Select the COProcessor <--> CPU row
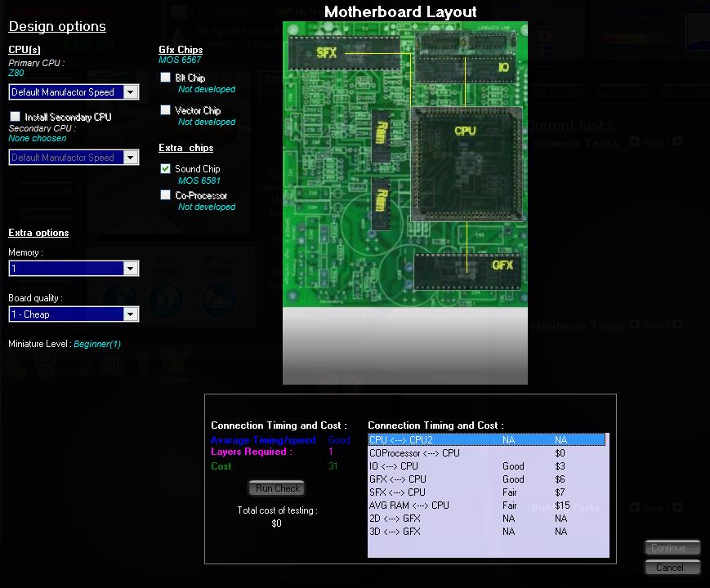This screenshot has height=588, width=710. (487, 453)
